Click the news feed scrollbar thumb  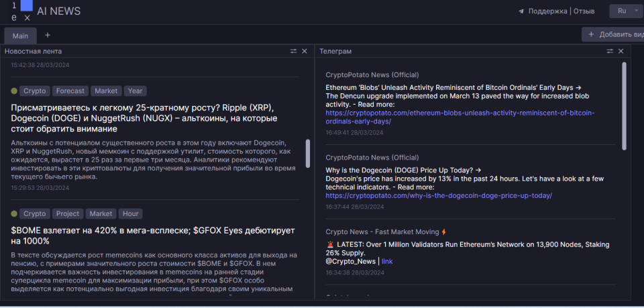point(308,153)
